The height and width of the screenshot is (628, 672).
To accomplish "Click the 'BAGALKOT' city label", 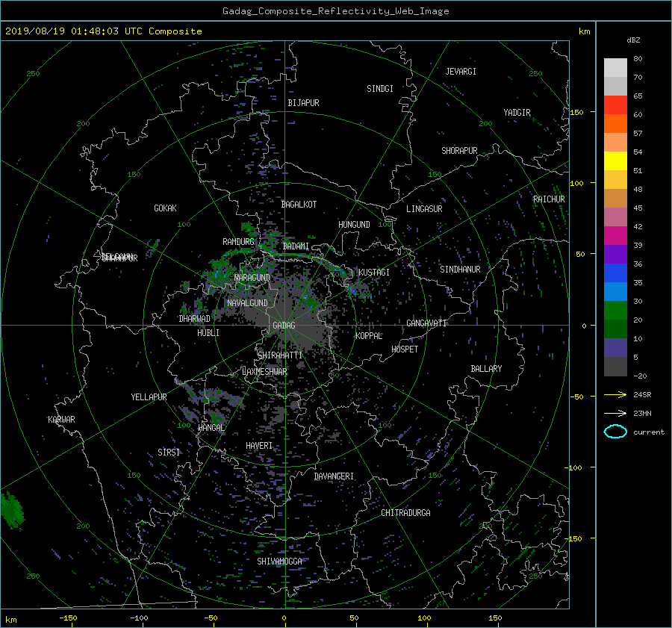I will (x=299, y=205).
